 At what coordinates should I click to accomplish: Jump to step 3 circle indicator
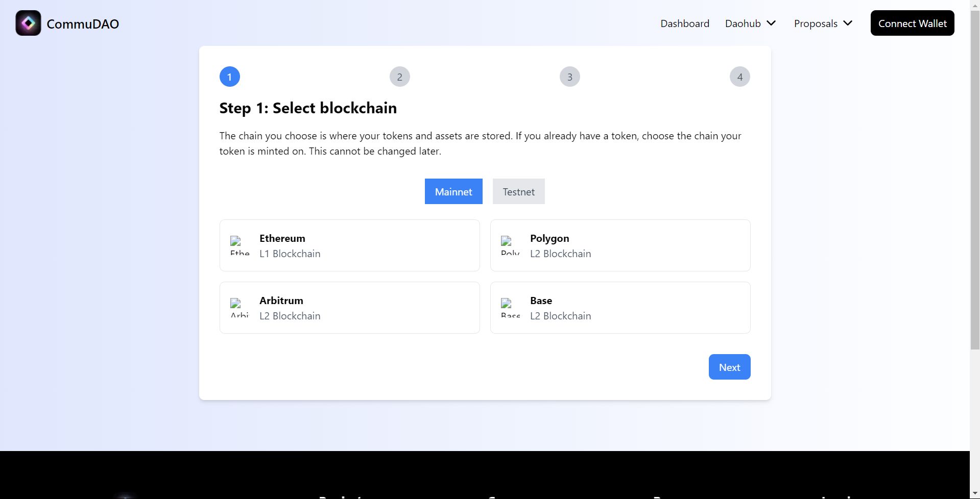570,77
